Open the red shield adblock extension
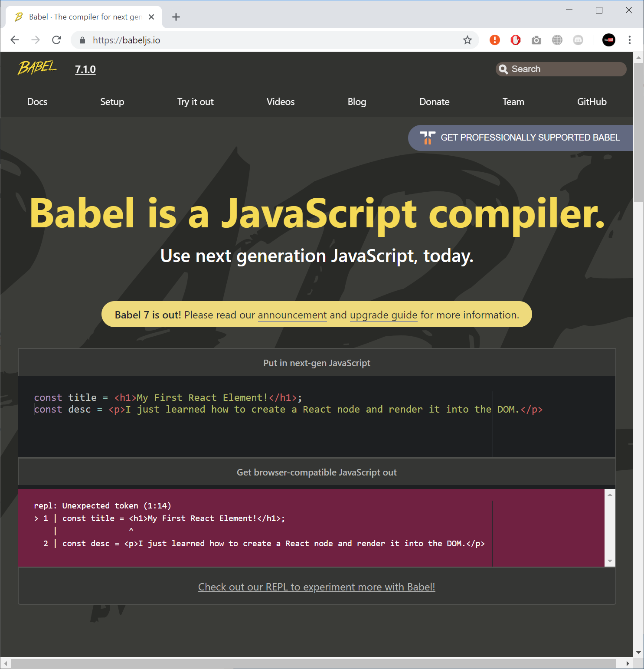Viewport: 644px width, 669px height. (x=515, y=40)
